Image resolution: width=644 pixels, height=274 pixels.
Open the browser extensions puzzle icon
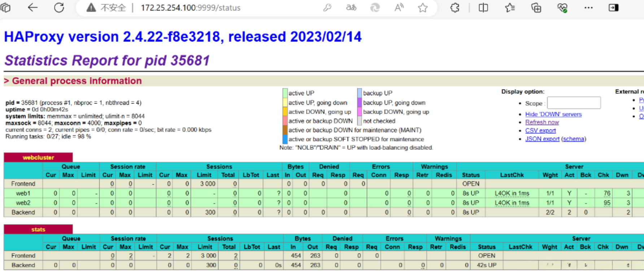pos(455,8)
